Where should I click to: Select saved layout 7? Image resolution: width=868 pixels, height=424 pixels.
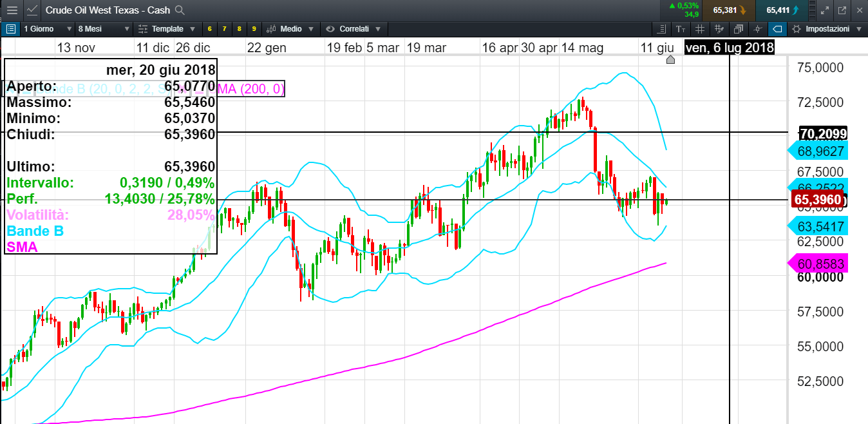coord(224,29)
